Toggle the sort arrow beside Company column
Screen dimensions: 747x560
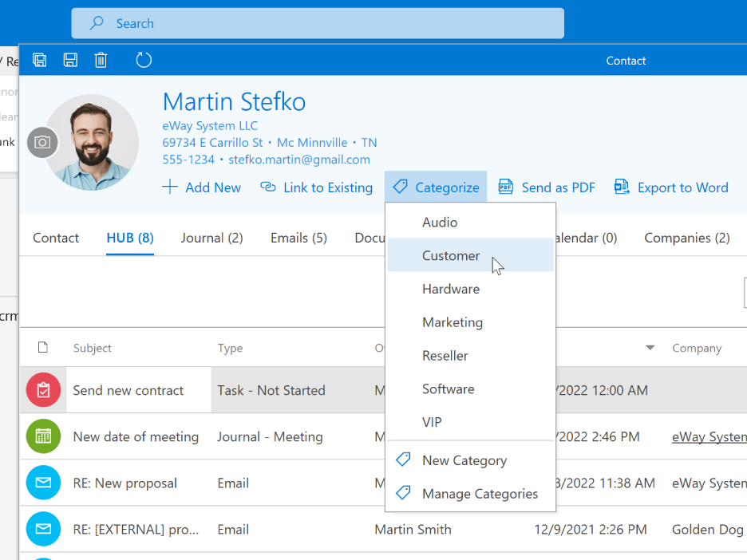(650, 348)
